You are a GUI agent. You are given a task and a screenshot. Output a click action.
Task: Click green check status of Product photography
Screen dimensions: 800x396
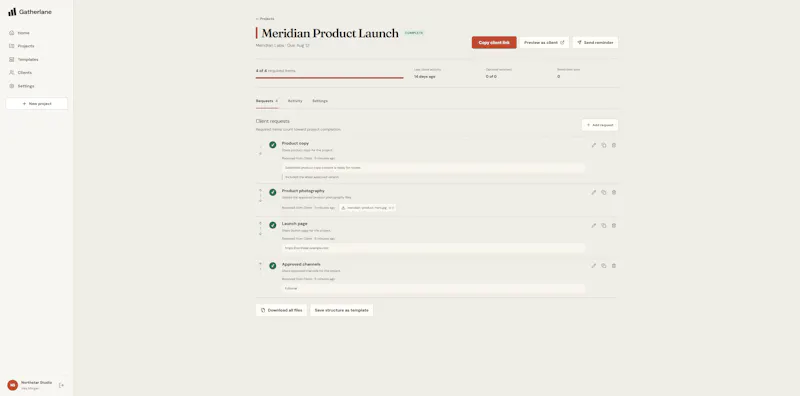pyautogui.click(x=272, y=192)
